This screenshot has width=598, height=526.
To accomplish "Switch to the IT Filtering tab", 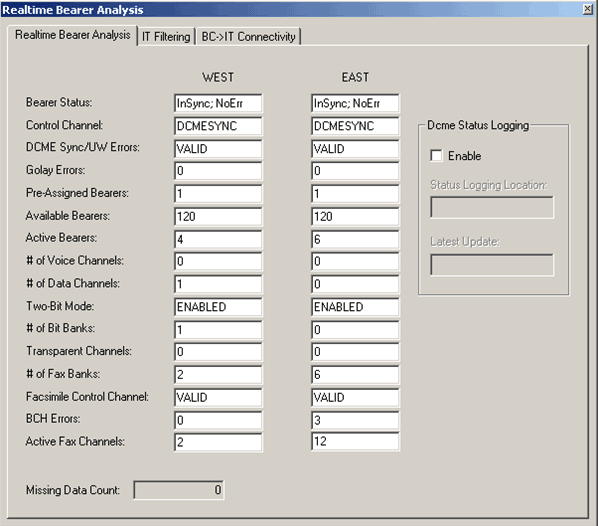I will pyautogui.click(x=166, y=37).
